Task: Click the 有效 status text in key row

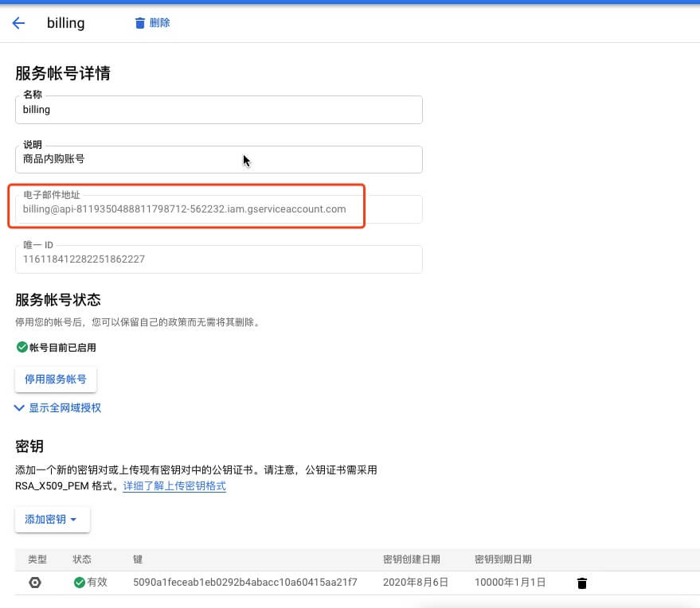Action: [x=97, y=582]
